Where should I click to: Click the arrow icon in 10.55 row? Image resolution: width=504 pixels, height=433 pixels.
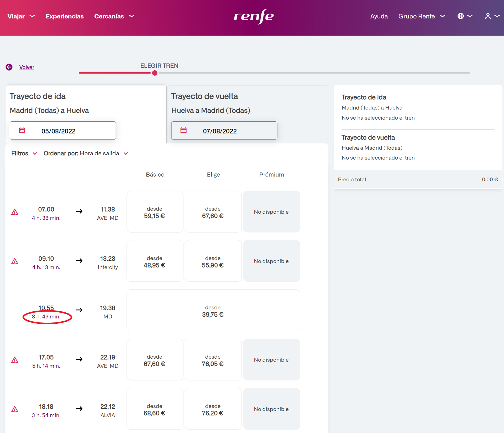[79, 310]
